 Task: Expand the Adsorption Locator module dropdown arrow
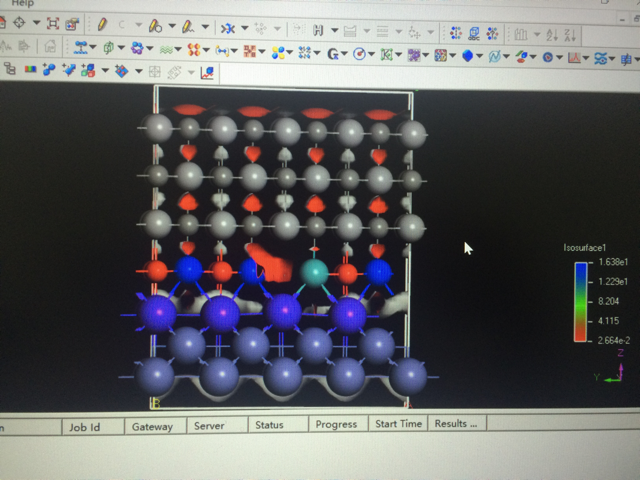[x=93, y=47]
